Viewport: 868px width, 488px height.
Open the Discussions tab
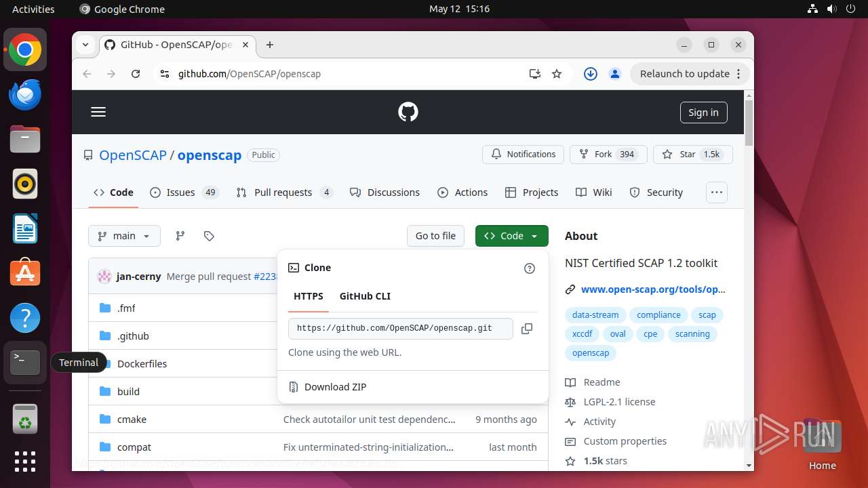pyautogui.click(x=385, y=192)
